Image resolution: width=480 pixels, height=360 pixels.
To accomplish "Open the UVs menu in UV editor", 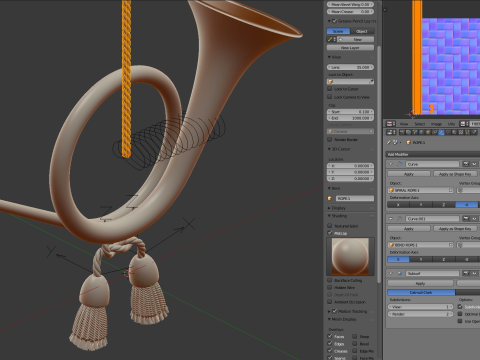I will tap(451, 124).
